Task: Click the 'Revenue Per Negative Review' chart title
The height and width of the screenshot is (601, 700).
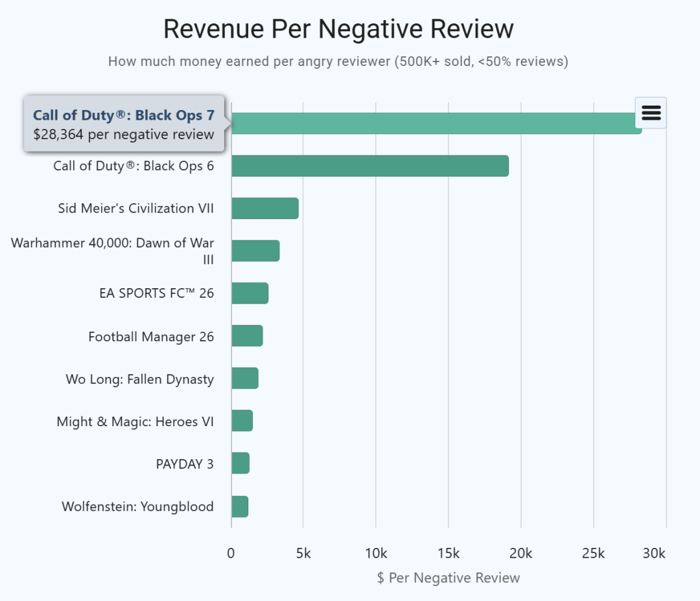Action: coord(338,29)
